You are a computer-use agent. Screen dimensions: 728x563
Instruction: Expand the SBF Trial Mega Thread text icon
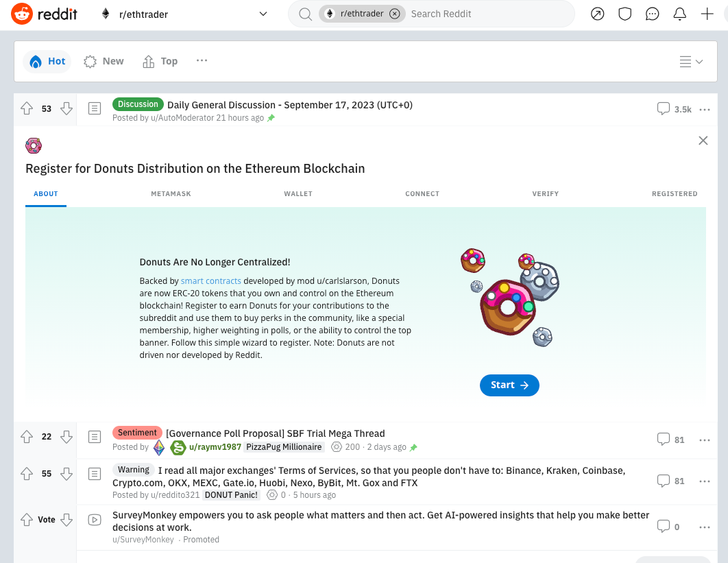(95, 437)
